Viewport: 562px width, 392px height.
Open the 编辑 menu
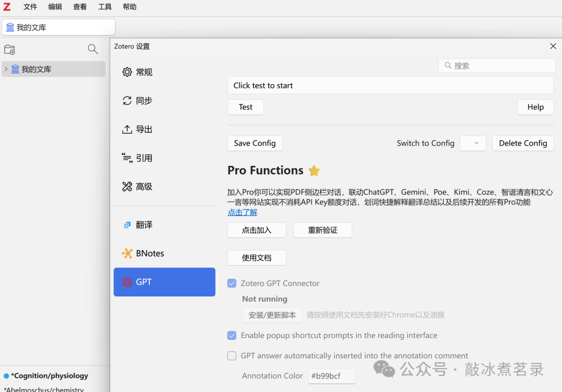tap(55, 7)
